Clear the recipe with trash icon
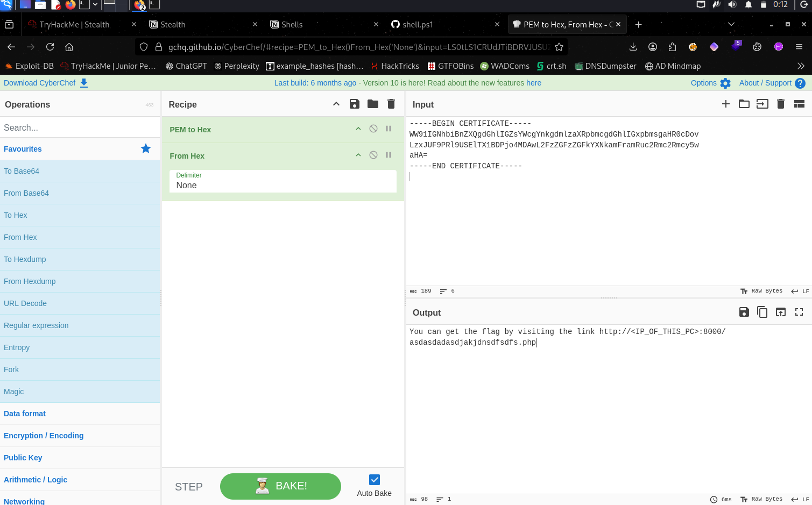Screen dimensions: 812x505 (391, 104)
